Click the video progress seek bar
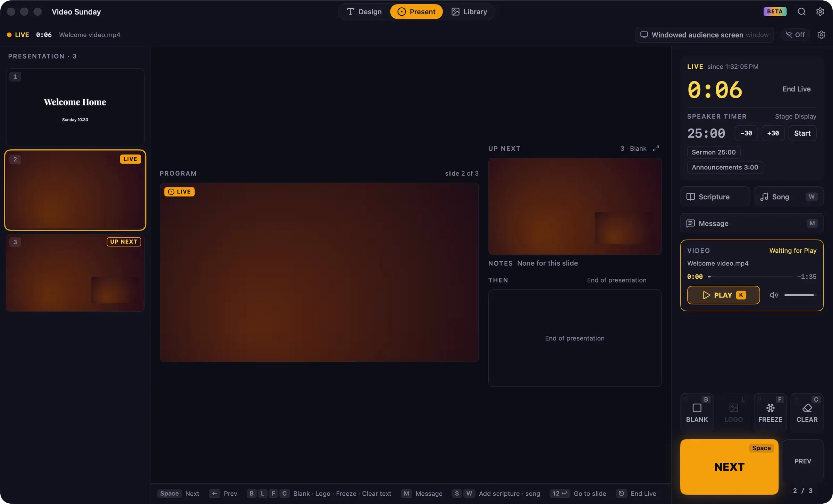This screenshot has width=833, height=504. [x=750, y=277]
